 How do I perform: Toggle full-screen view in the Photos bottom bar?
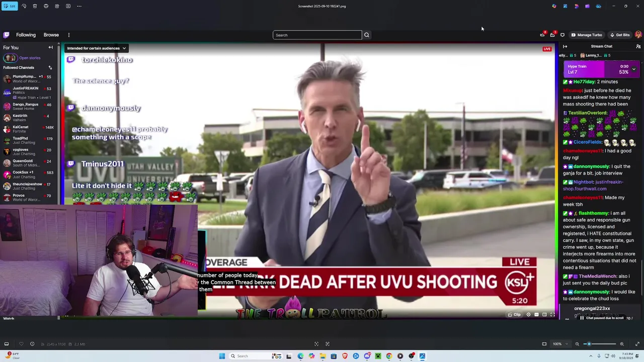pos(637,344)
